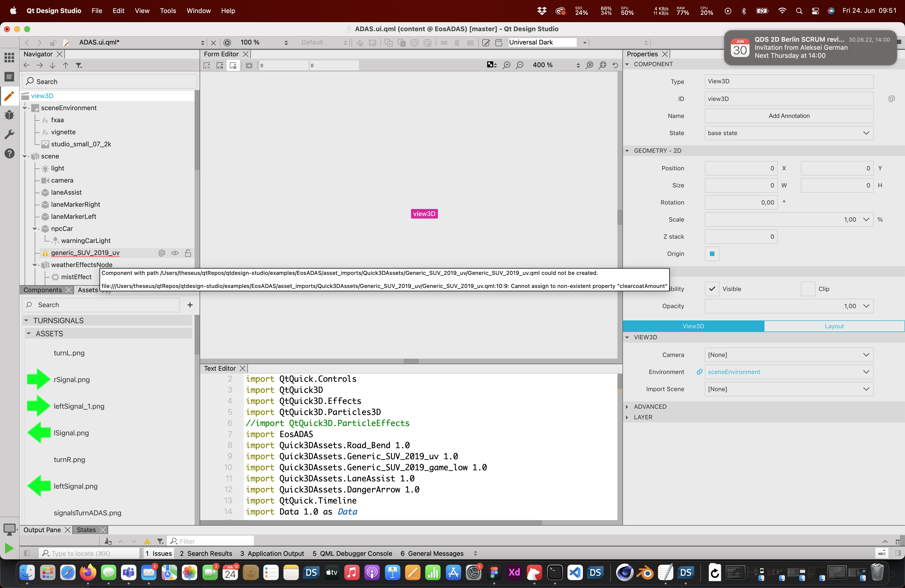
Task: Click the Add Annotation button
Action: (789, 116)
